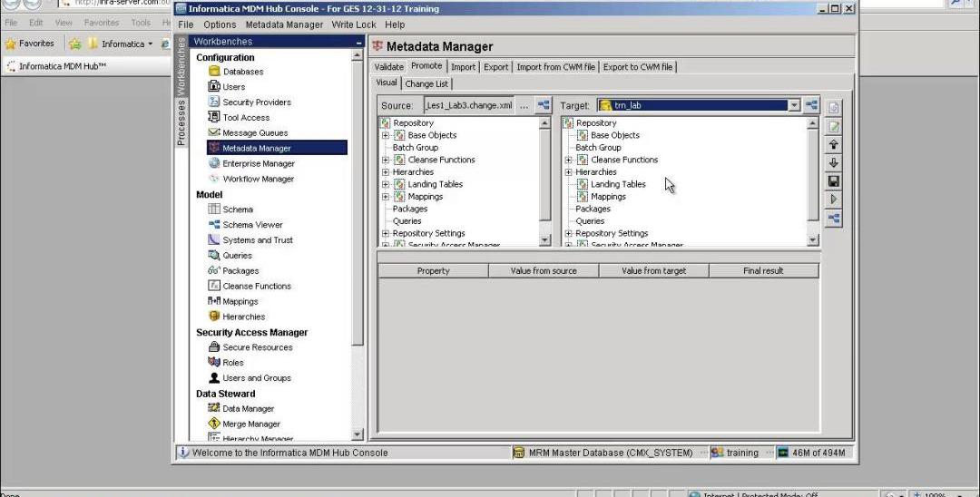This screenshot has height=497, width=980.
Task: Switch to the Change List tab
Action: pyautogui.click(x=426, y=83)
